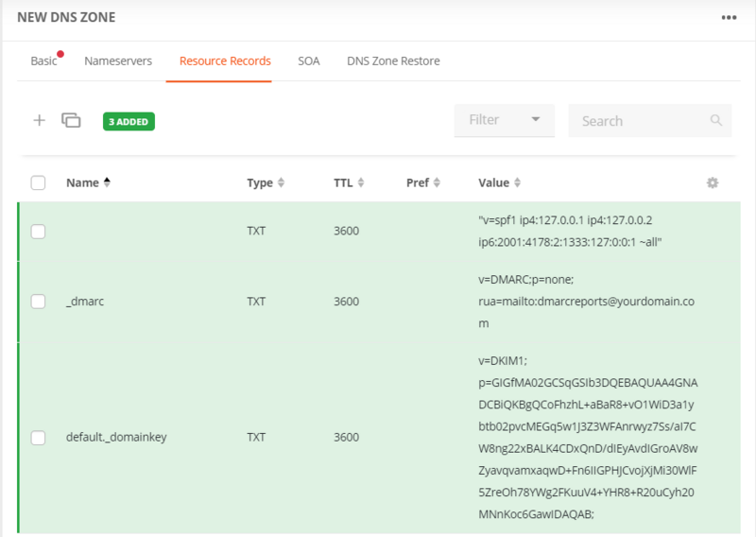
Task: Sort records by Name arrow
Action: tap(107, 182)
